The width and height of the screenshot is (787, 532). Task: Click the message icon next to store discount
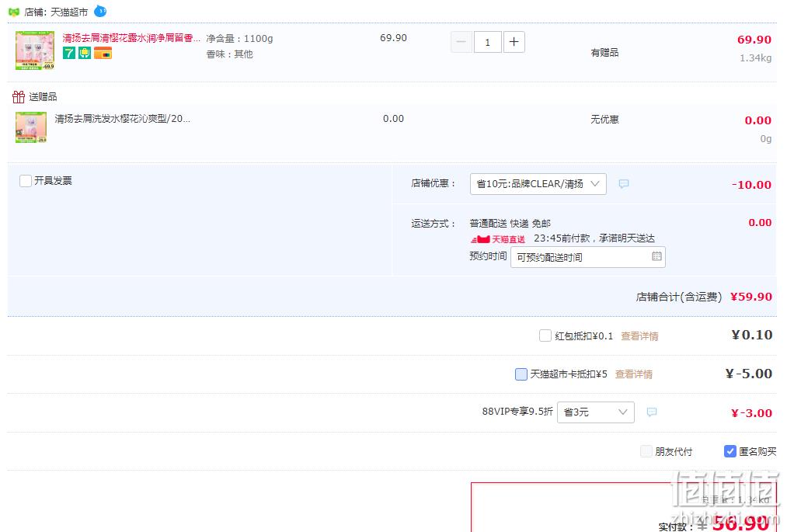coord(623,184)
